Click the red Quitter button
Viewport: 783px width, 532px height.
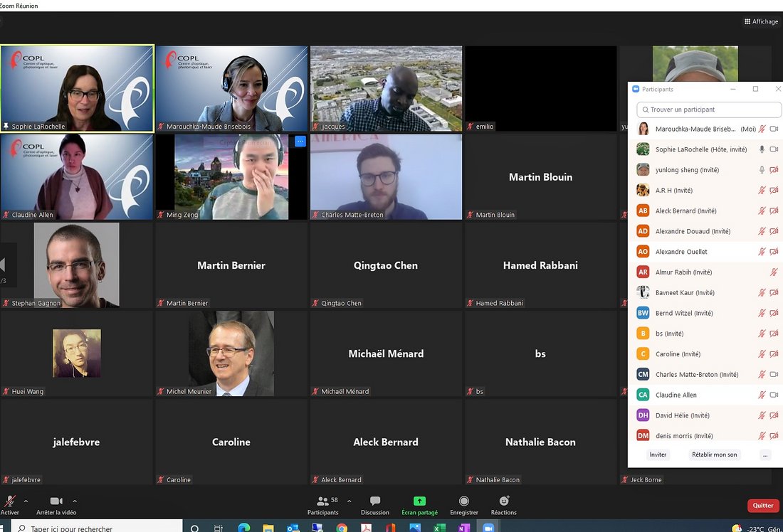tap(762, 506)
